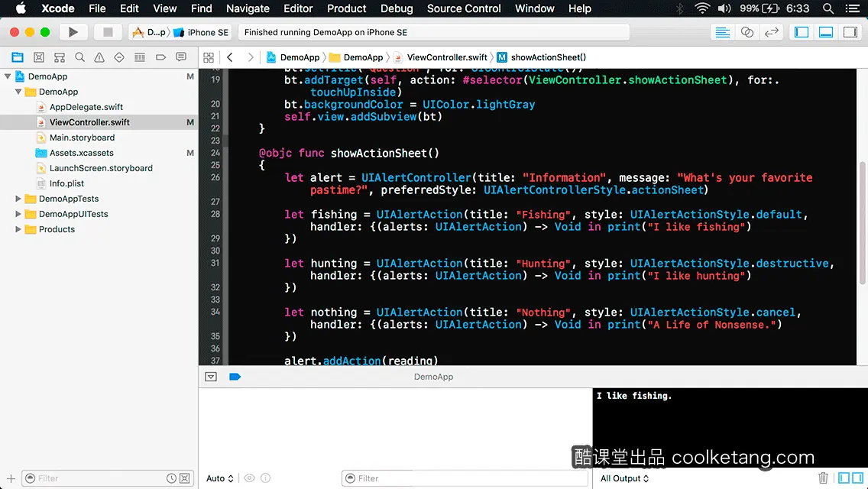Choose the D...p scheme in toolbar
The width and height of the screenshot is (868, 489).
[x=150, y=32]
